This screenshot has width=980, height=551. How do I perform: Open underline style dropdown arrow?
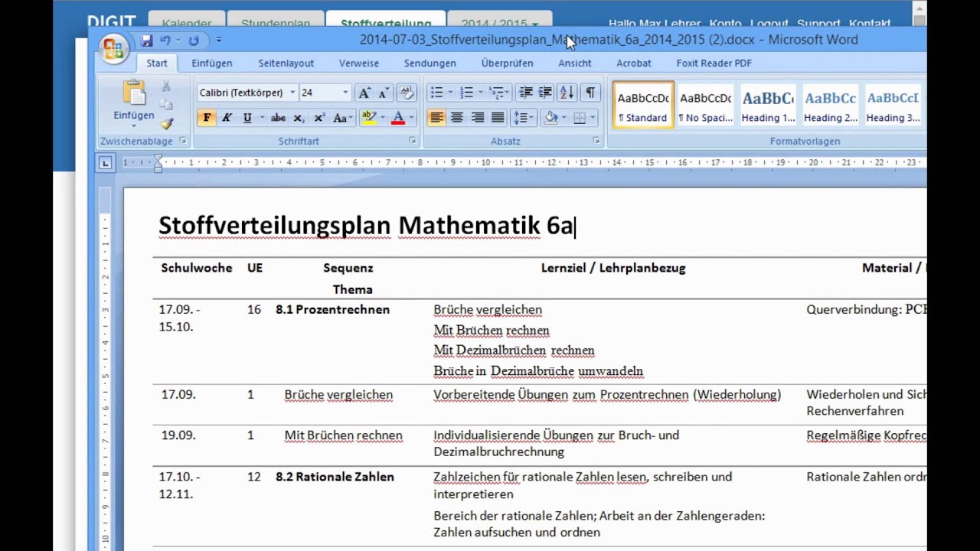(261, 118)
